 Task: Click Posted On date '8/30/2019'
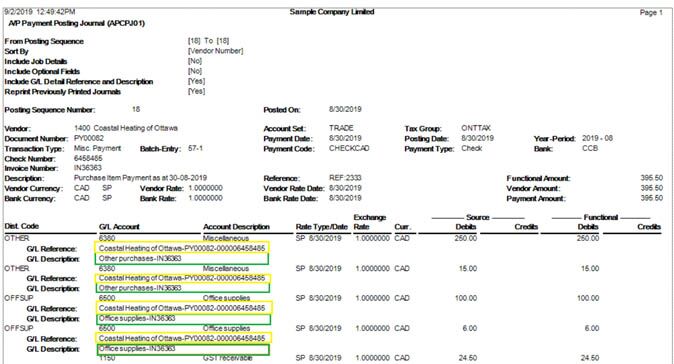(x=345, y=109)
